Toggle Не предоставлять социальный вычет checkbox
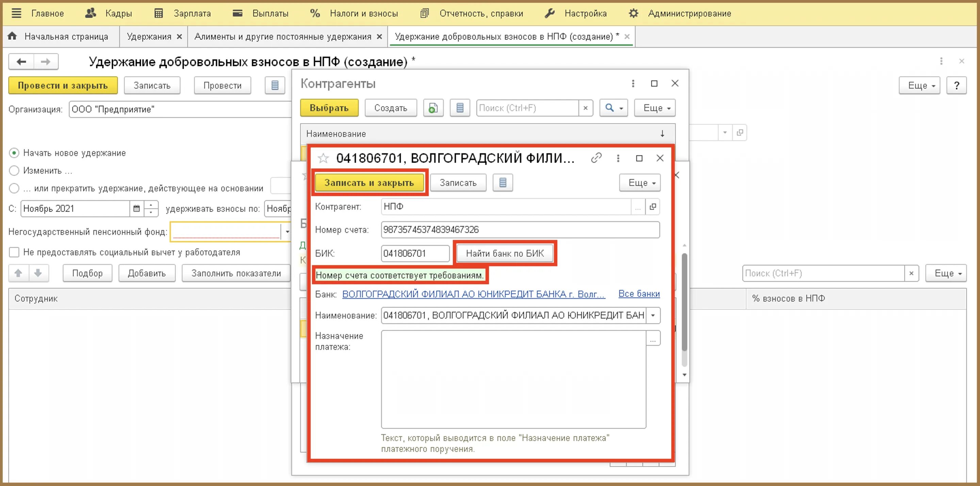This screenshot has height=486, width=980. [x=14, y=252]
